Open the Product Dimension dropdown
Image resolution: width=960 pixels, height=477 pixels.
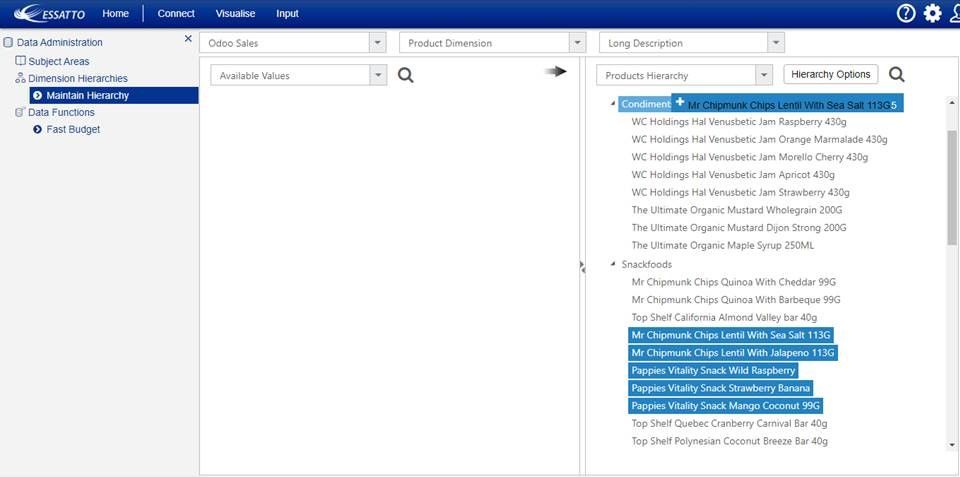[577, 43]
